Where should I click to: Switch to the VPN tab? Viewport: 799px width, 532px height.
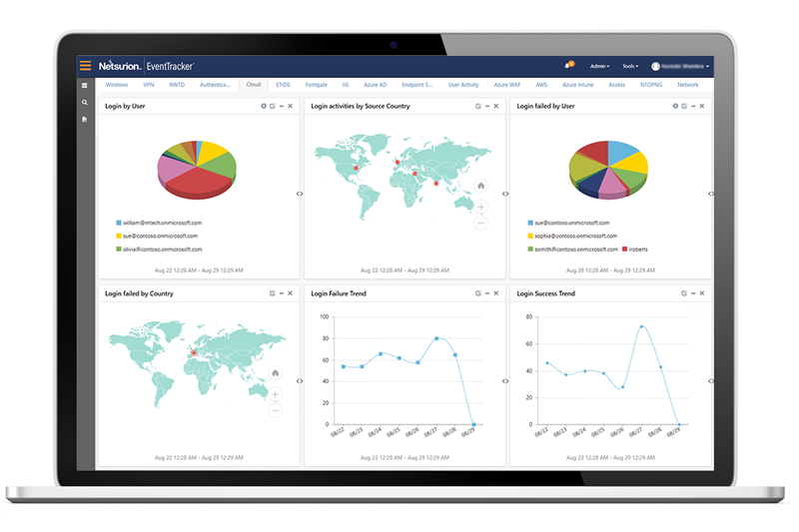coord(148,85)
